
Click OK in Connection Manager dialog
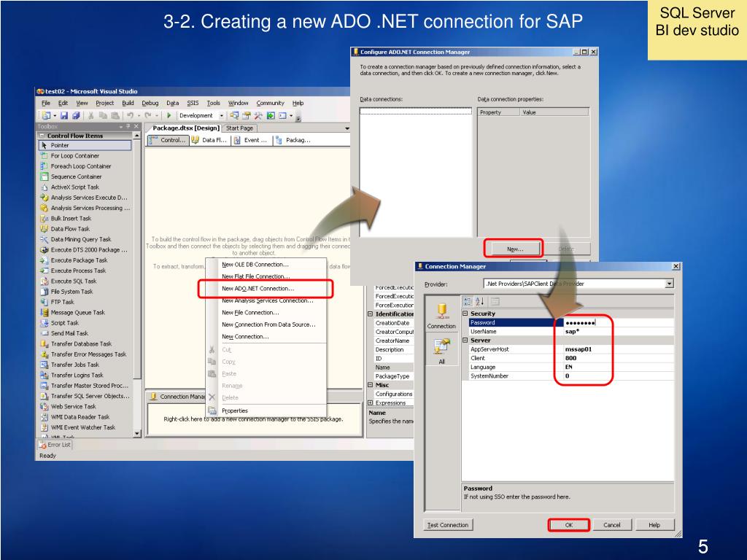[569, 525]
